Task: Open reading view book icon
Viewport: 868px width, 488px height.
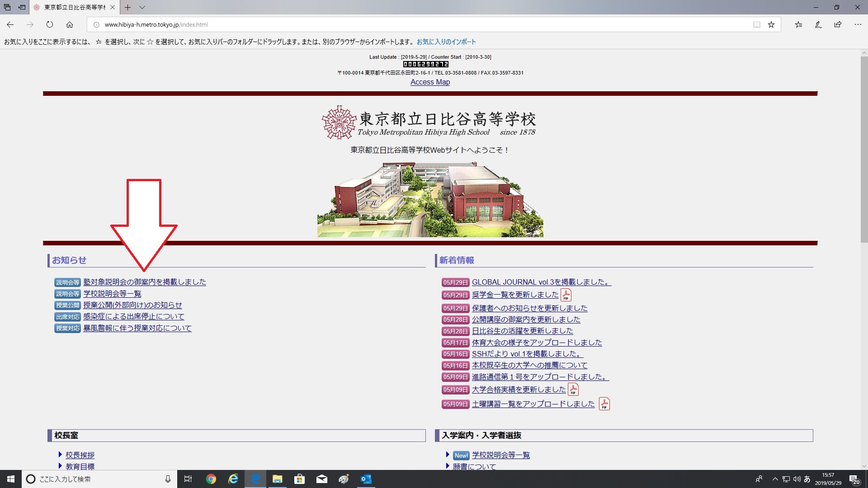Action: (x=756, y=24)
